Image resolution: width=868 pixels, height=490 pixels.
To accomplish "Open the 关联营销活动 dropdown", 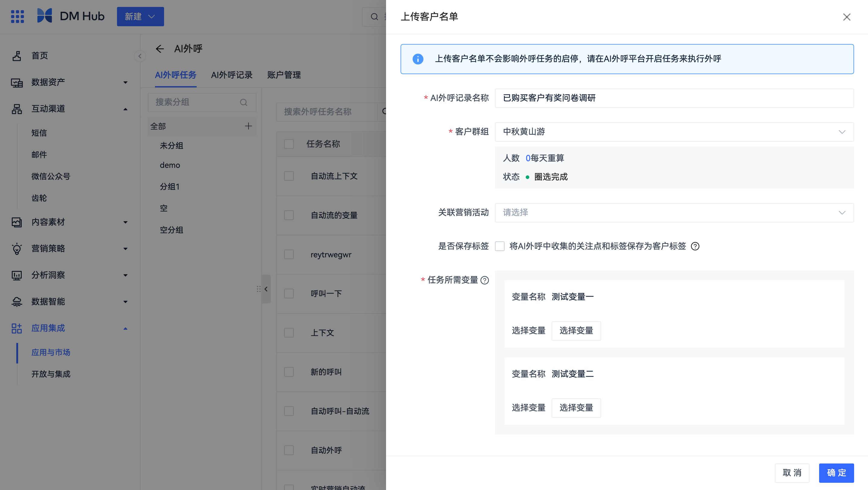I will tap(674, 212).
